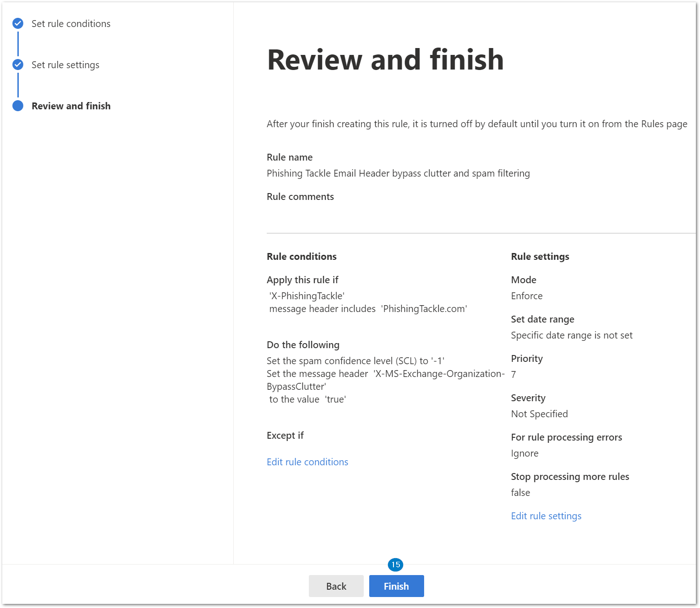This screenshot has height=608, width=700.
Task: Click the circle icon beside Review and finish
Action: [x=18, y=106]
